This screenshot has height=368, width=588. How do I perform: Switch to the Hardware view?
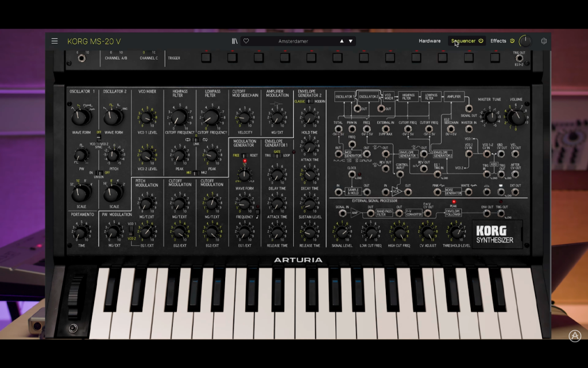click(430, 41)
